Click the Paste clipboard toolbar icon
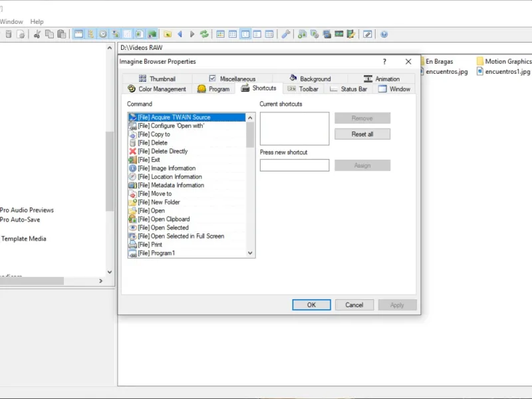532x399 pixels. (61, 35)
